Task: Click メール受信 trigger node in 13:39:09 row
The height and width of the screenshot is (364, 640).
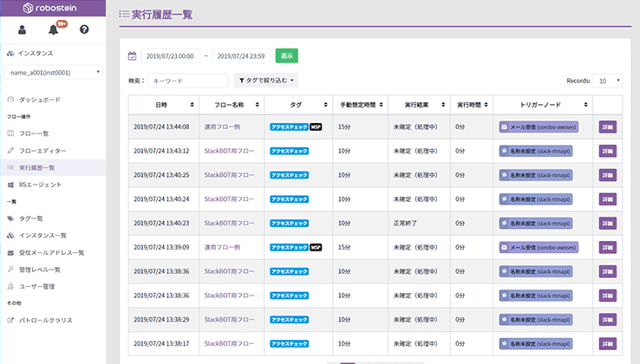Action: [x=539, y=247]
